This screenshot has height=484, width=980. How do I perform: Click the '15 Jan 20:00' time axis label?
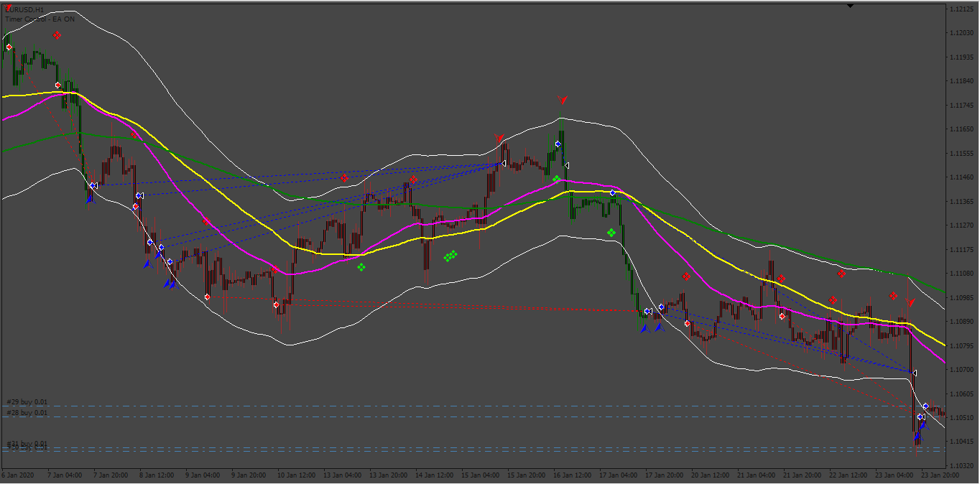click(x=526, y=475)
